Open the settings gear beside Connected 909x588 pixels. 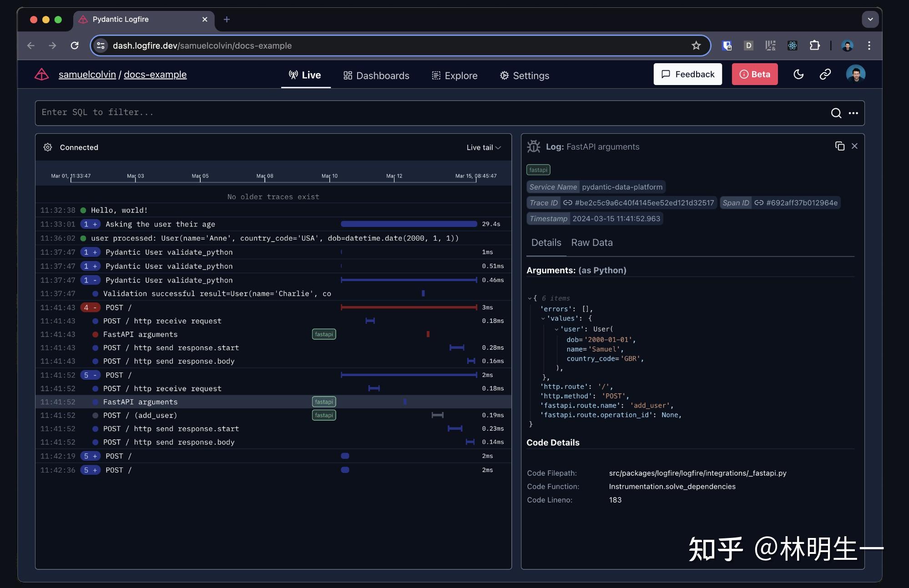(x=48, y=147)
